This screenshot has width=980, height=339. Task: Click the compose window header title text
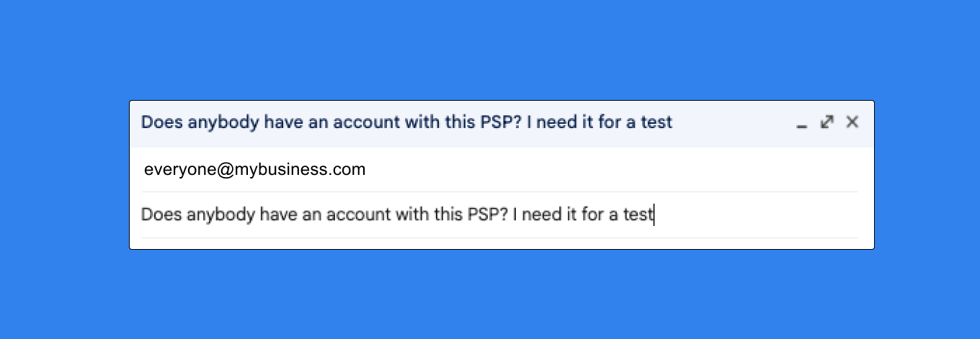406,122
